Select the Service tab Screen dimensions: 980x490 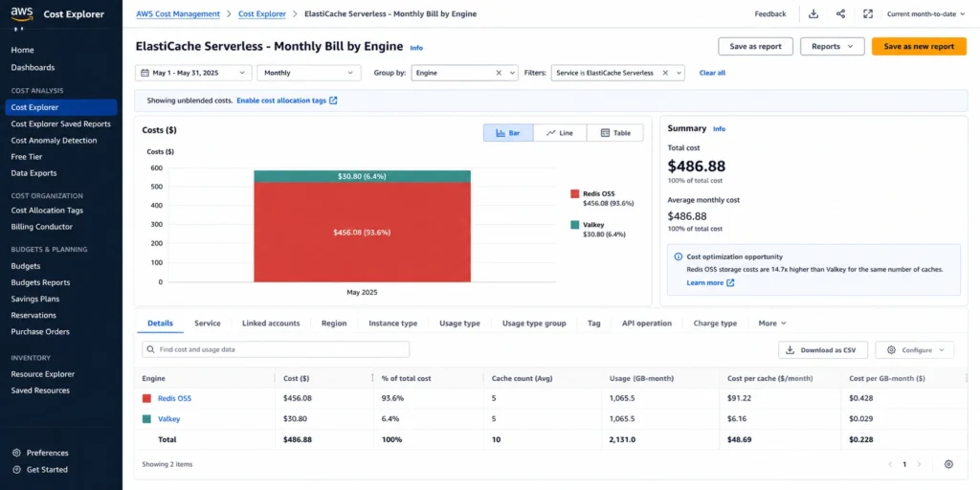pyautogui.click(x=208, y=323)
